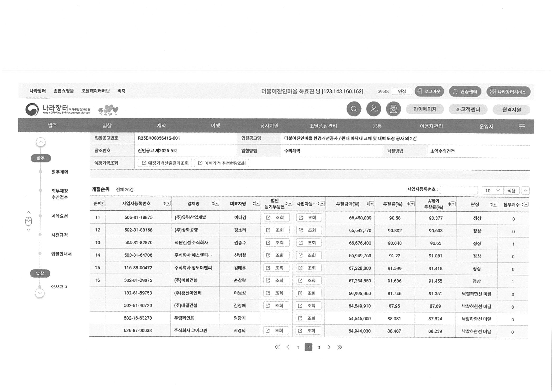Viewport: 555px width, 392px height.
Task: Go to next page arrow
Action: coord(329,347)
